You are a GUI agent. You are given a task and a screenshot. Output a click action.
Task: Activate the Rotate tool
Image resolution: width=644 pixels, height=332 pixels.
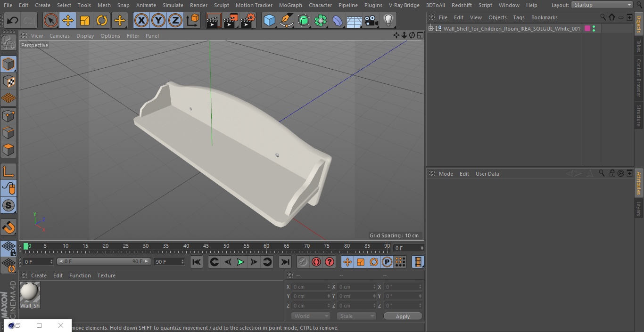click(x=102, y=21)
